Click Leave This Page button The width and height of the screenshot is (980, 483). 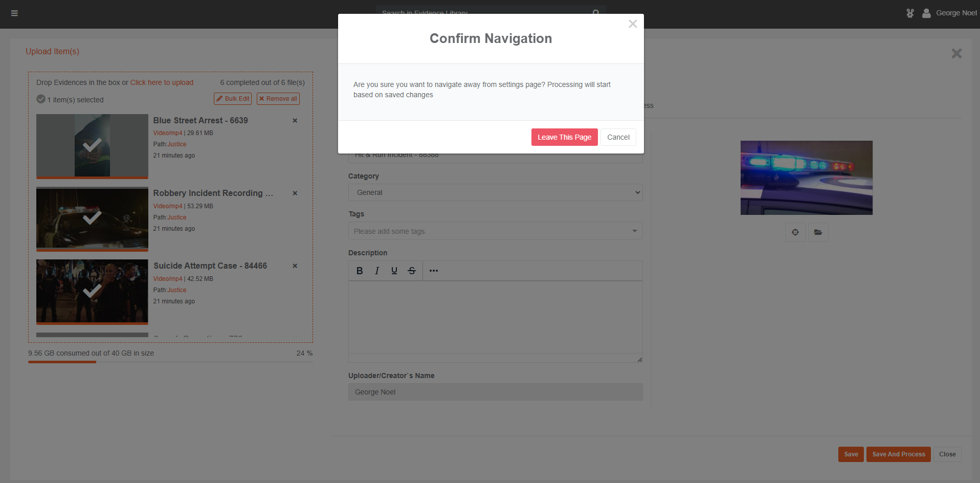(564, 137)
